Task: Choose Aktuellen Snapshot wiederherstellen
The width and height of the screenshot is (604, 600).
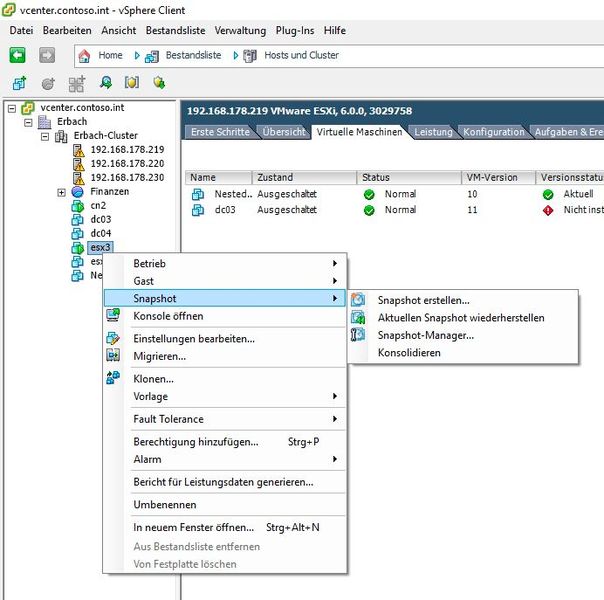Action: (x=463, y=317)
